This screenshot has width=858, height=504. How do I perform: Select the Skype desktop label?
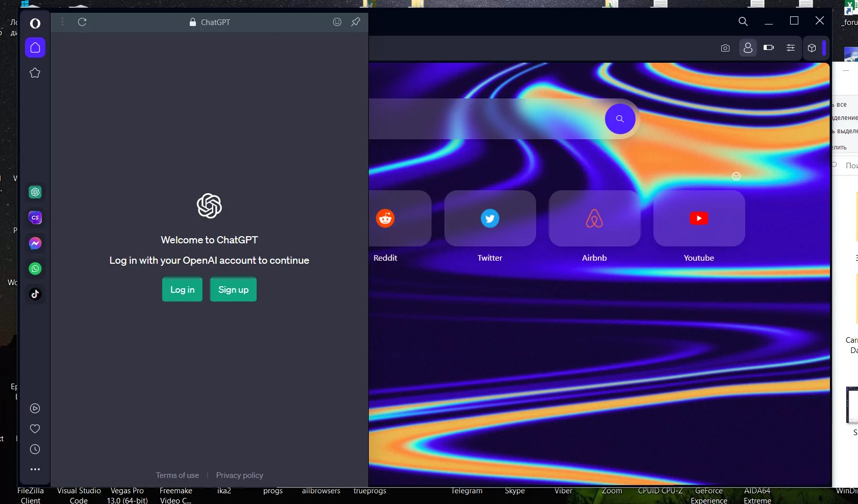point(515,491)
